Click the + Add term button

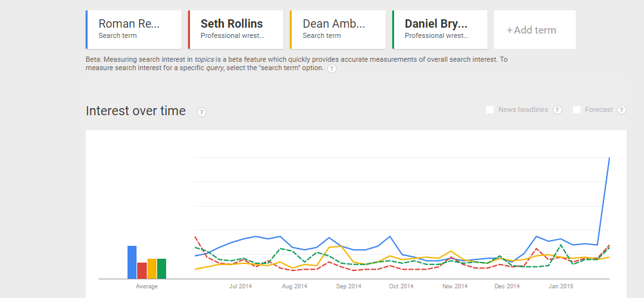point(534,30)
